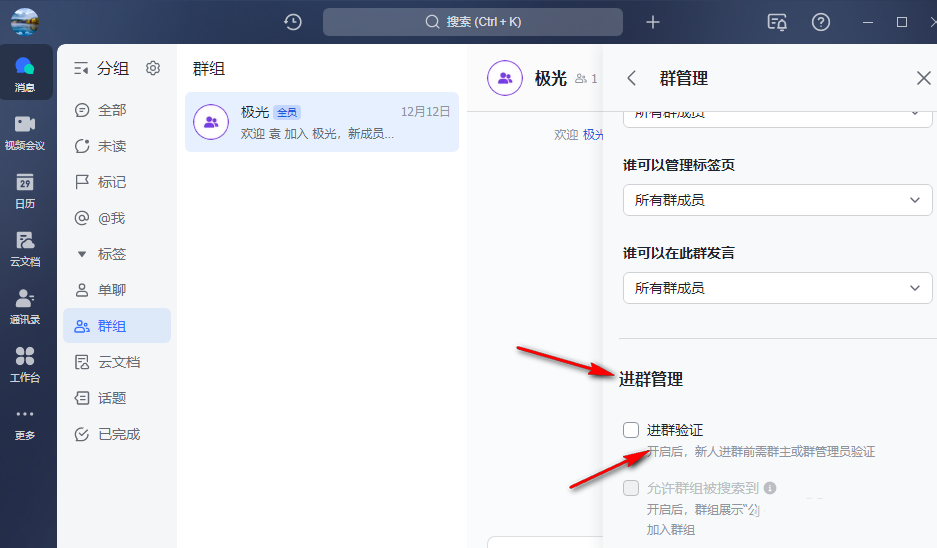Show info icon next to 允许群组被搜索到

click(770, 488)
